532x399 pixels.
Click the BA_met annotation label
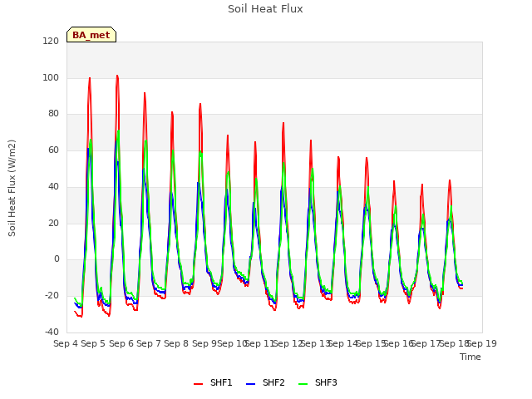tap(91, 35)
